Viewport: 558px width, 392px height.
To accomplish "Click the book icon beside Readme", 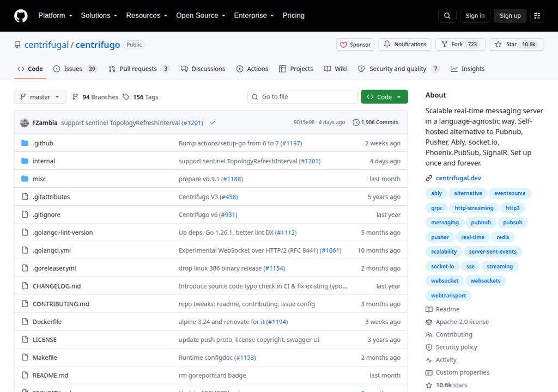I will click(429, 309).
